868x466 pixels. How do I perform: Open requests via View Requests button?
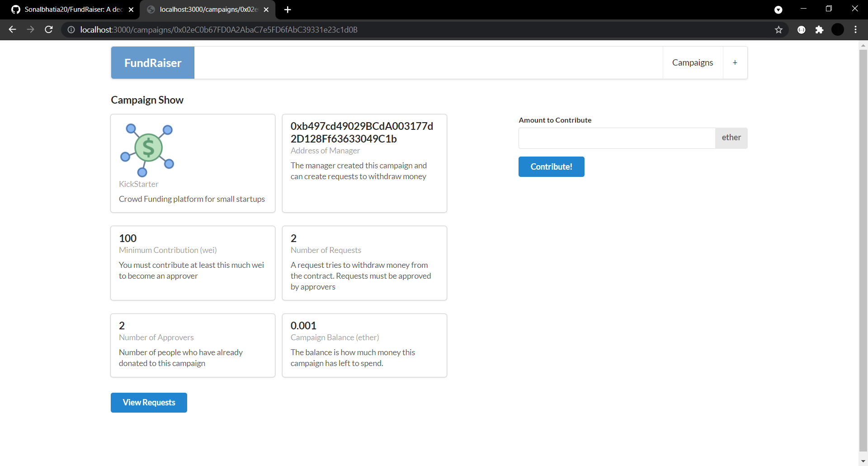pos(149,402)
